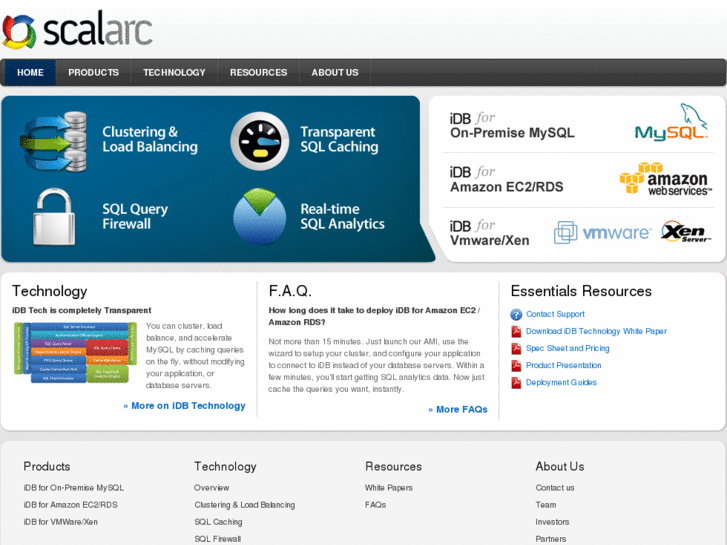The height and width of the screenshot is (545, 727).
Task: Click the Contact Support question mark icon
Action: click(x=516, y=315)
